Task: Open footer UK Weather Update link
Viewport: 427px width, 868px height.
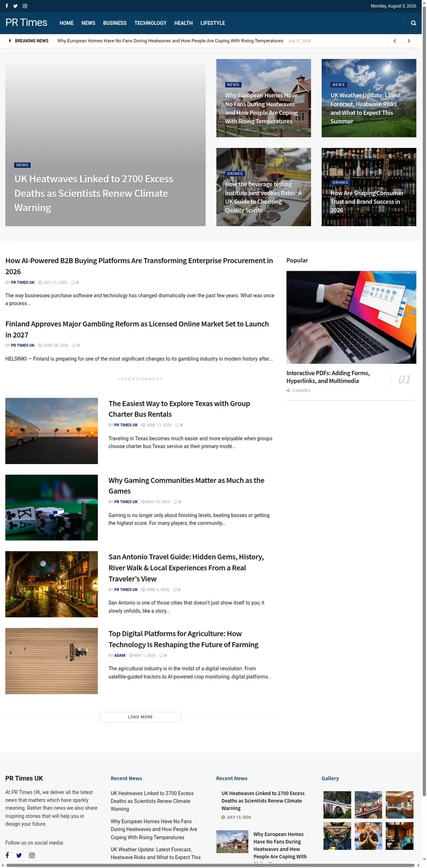Action: [156, 853]
